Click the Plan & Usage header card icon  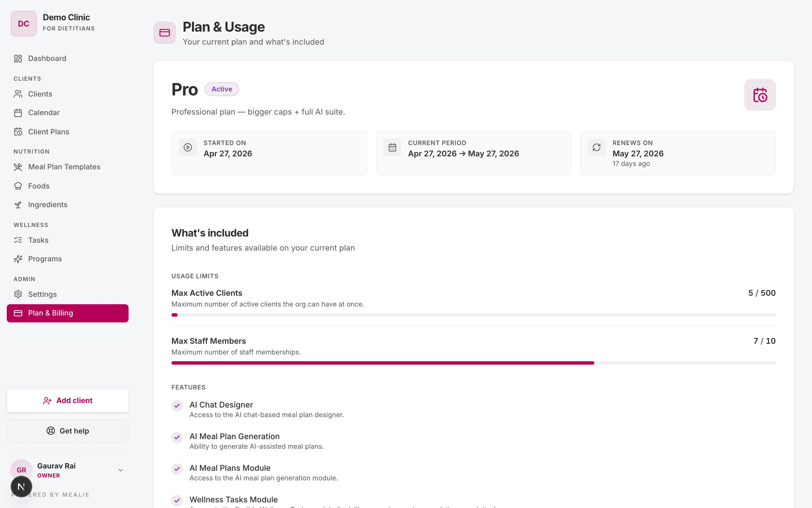pos(164,32)
